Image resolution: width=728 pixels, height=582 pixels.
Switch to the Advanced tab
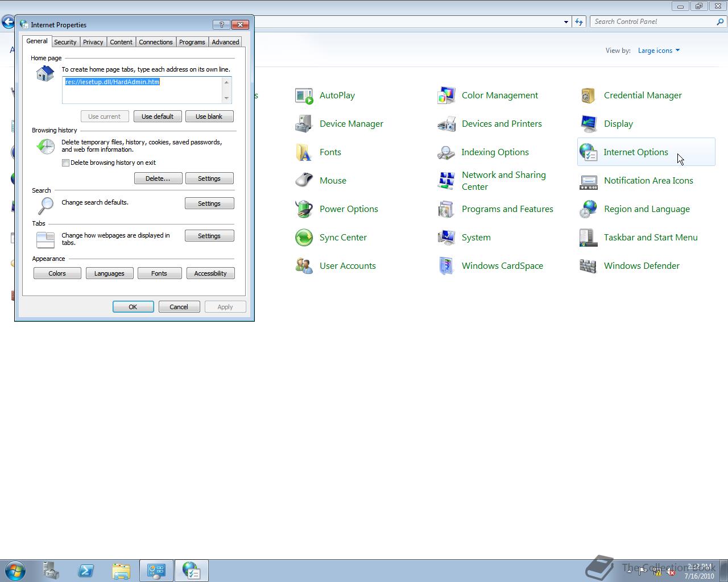coord(225,42)
